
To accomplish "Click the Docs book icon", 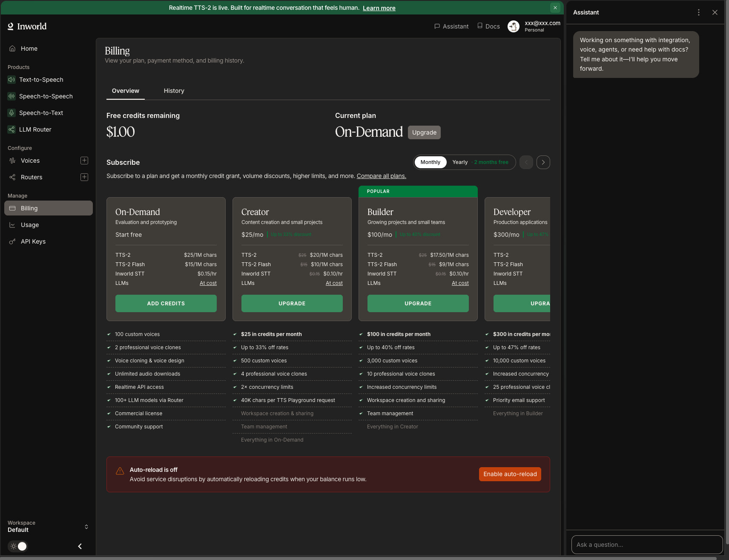I will tap(480, 26).
